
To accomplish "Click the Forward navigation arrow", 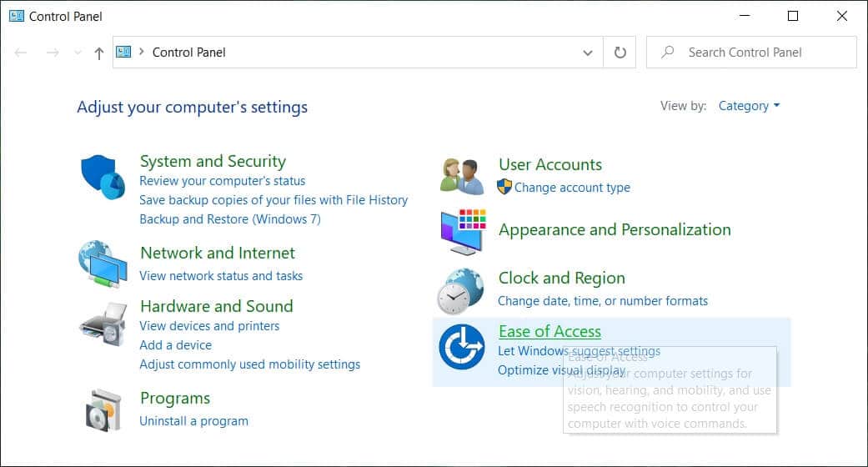I will coord(53,53).
